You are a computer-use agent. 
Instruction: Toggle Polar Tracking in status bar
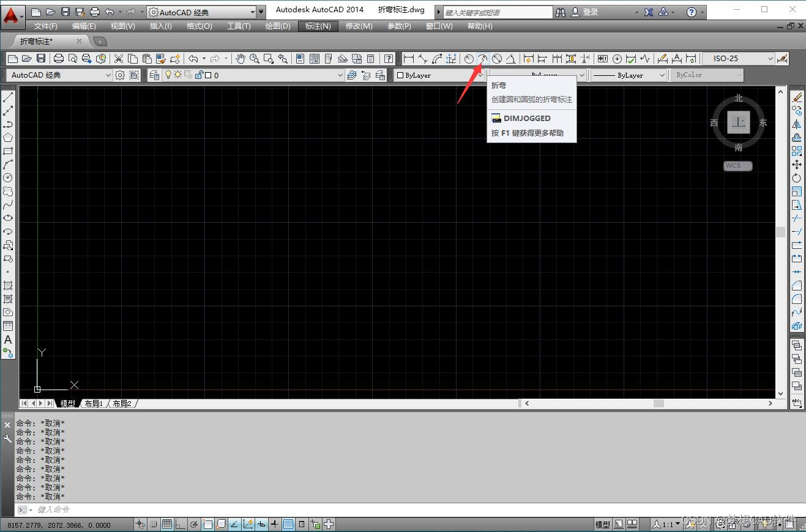pyautogui.click(x=193, y=524)
